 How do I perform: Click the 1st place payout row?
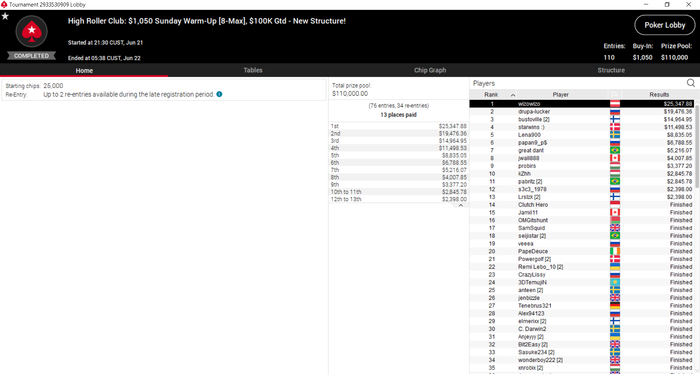[x=398, y=126]
